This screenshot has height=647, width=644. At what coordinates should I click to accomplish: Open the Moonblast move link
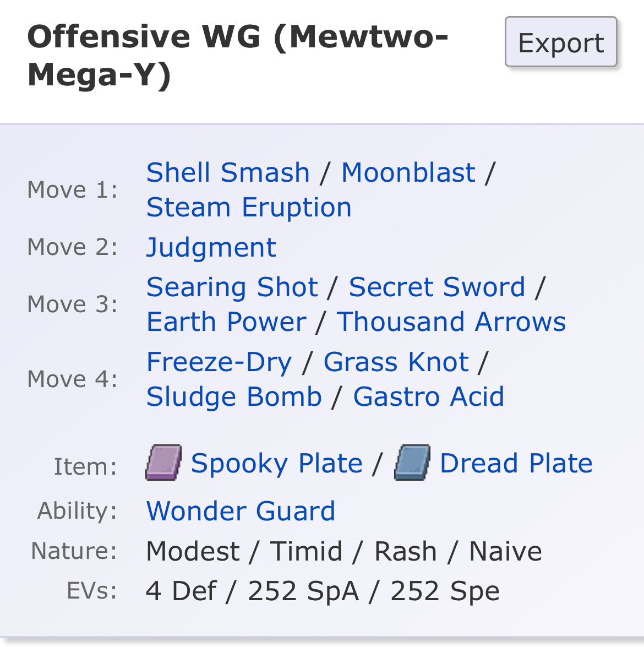(x=408, y=173)
